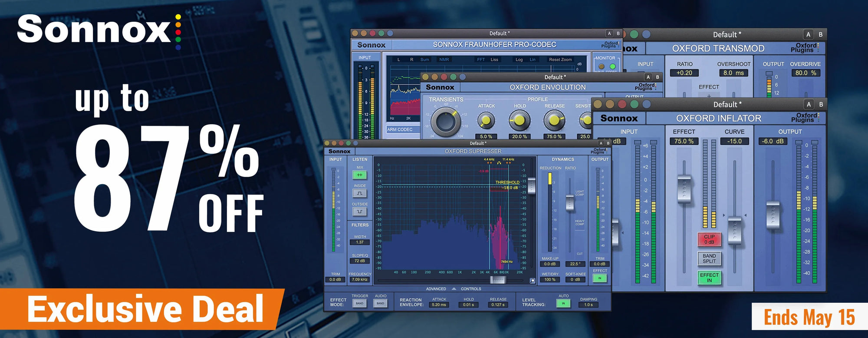Select the B preset button in Transmod
Viewport: 868px width, 338px height.
pos(820,34)
